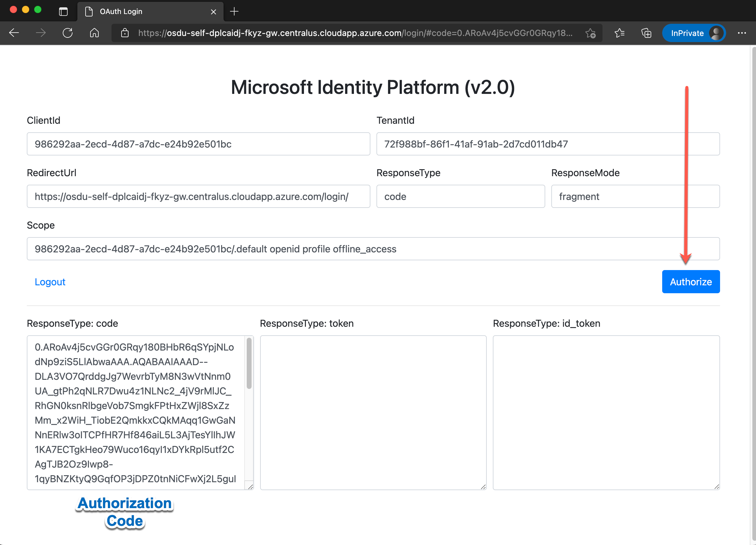This screenshot has width=756, height=545.
Task: Click the lock site info icon
Action: [125, 33]
